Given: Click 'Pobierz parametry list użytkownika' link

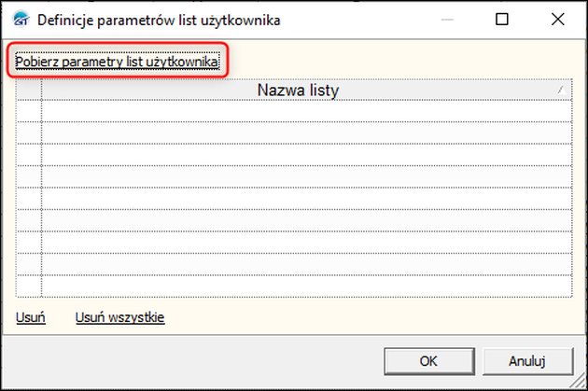Looking at the screenshot, I should [118, 63].
